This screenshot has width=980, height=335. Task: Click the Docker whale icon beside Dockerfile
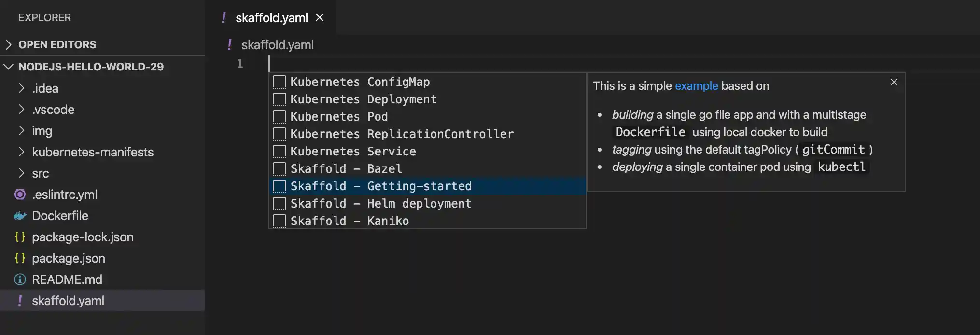[x=19, y=216]
